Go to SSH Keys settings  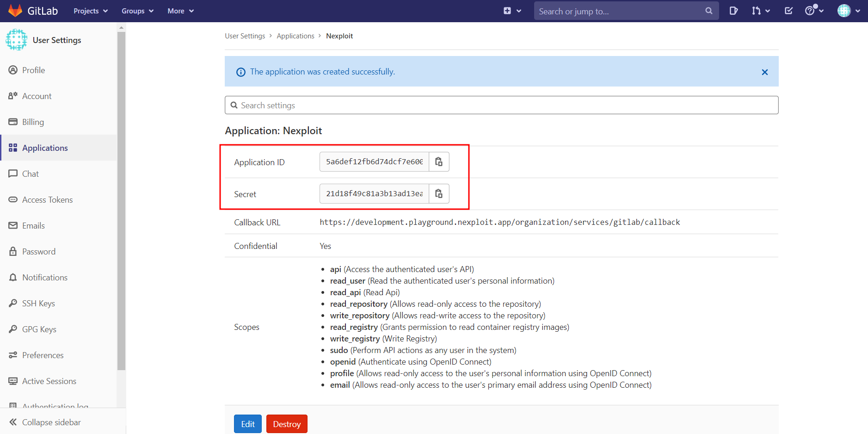click(59, 303)
